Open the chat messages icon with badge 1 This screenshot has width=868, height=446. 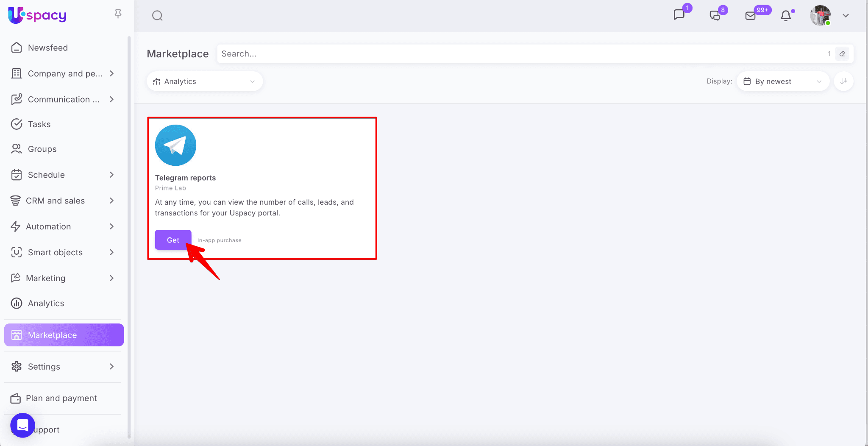(679, 15)
